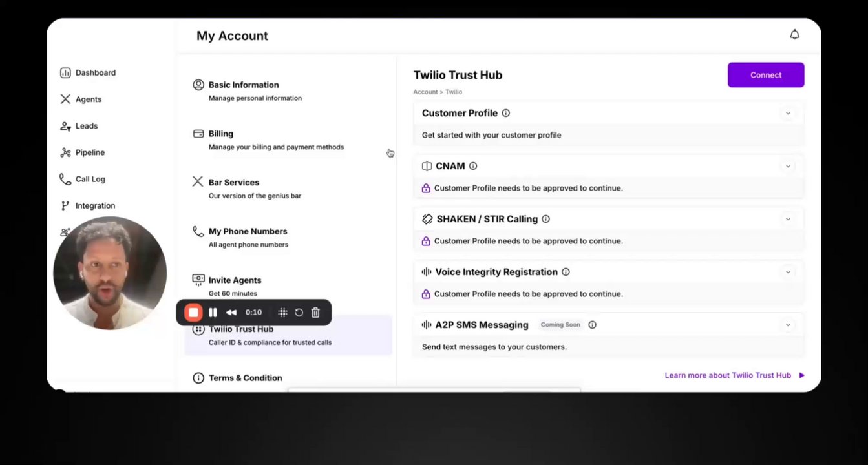Screen dimensions: 868x465
Task: Click the SHAKEN / STIR tag icon
Action: tap(427, 219)
